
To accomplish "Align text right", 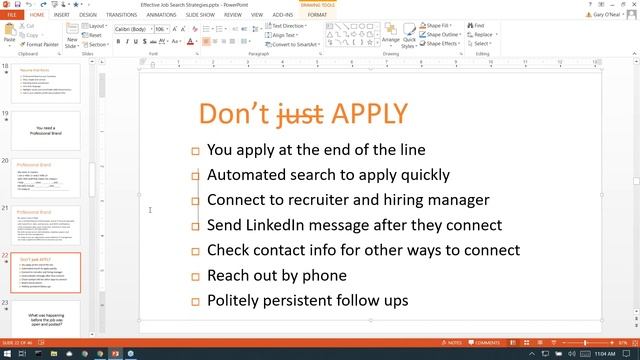I will 224,41.
